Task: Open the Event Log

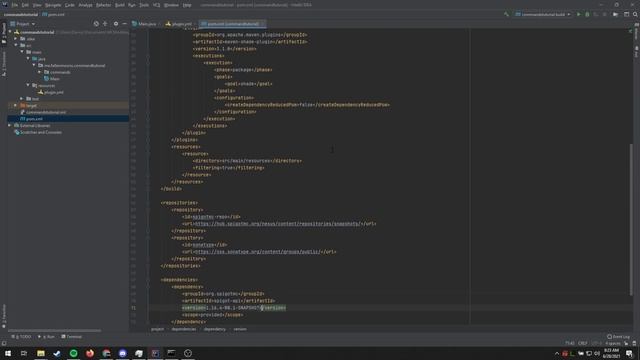Action: point(619,337)
